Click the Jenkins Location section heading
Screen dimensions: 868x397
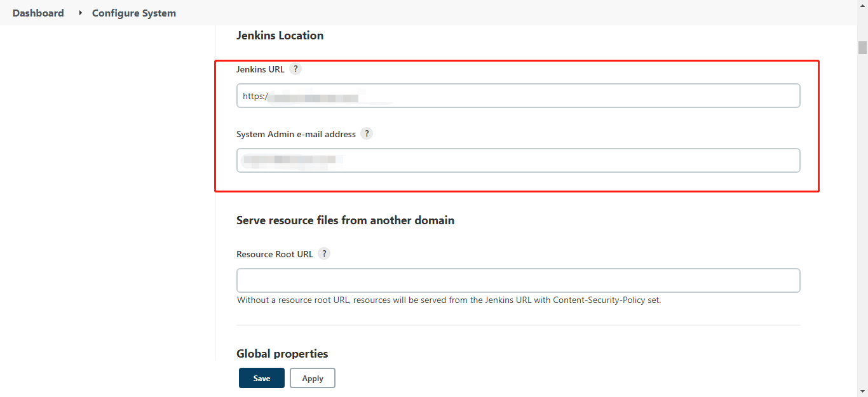coord(280,36)
